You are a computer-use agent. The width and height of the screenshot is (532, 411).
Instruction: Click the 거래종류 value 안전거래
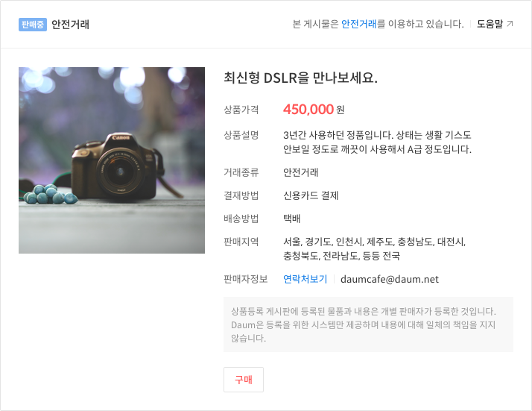pyautogui.click(x=300, y=172)
